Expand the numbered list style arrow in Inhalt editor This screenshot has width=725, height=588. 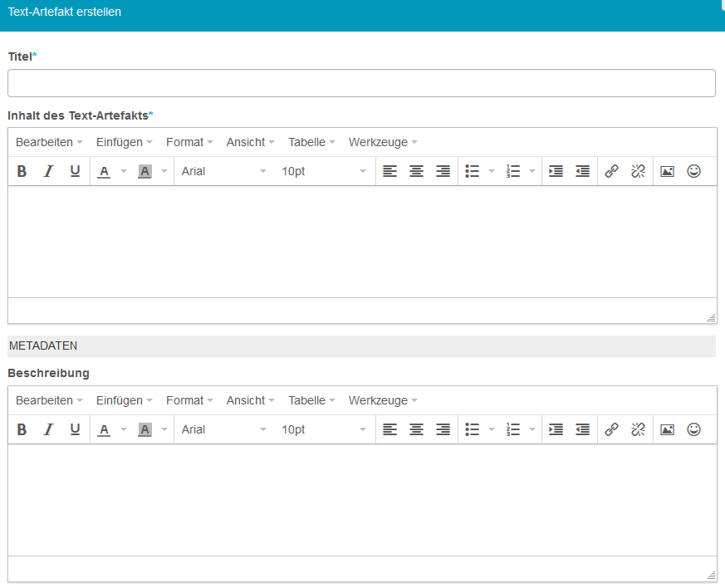532,171
